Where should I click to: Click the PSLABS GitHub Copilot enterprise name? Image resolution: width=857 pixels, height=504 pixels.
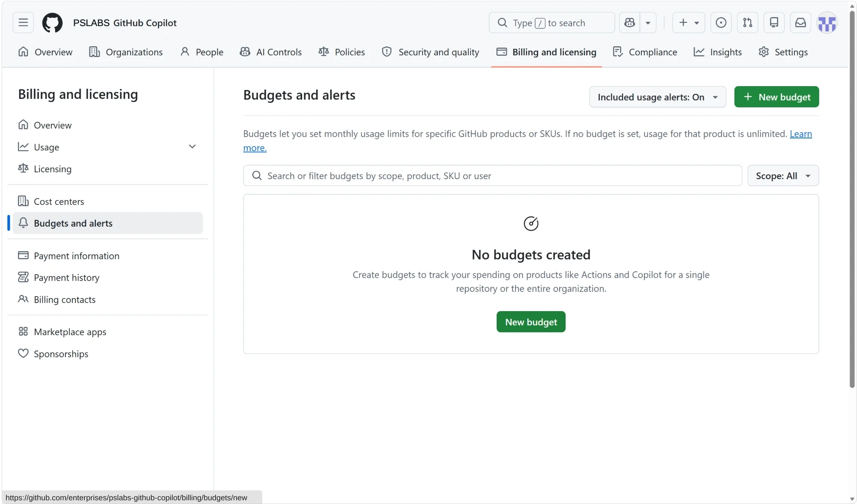click(x=125, y=23)
